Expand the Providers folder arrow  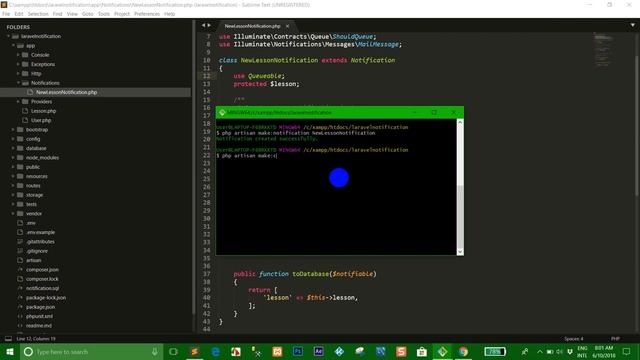click(x=18, y=101)
